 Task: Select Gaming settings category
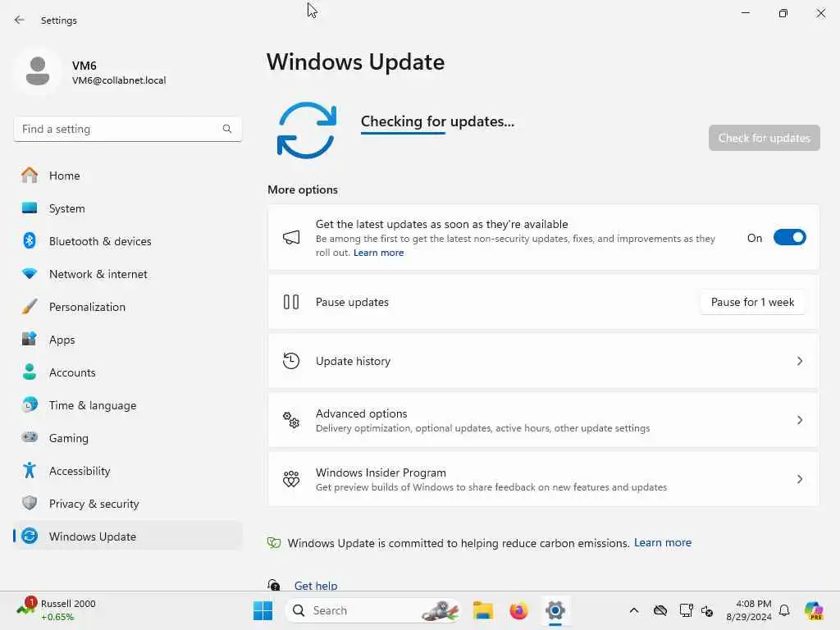point(127,438)
